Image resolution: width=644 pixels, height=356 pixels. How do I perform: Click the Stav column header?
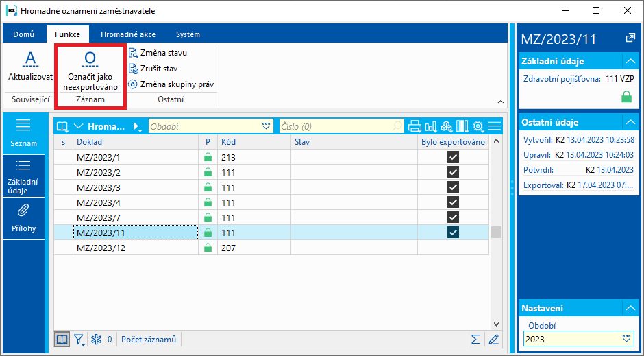click(354, 142)
